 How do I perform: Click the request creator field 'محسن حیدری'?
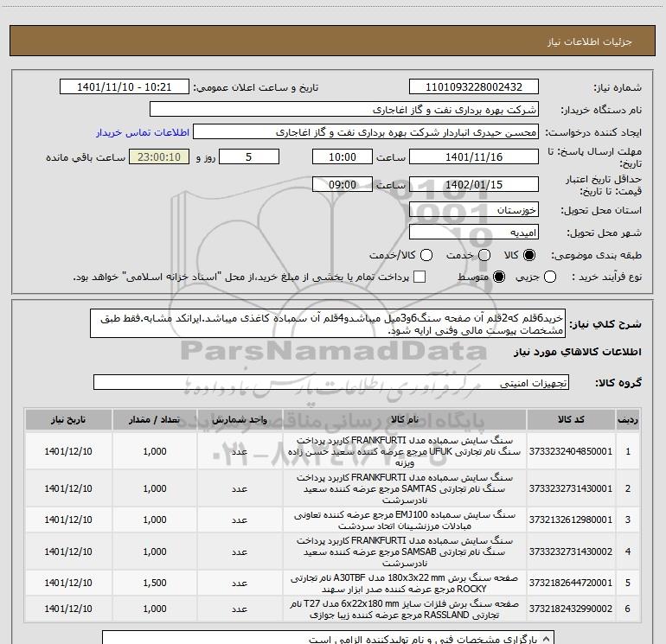pyautogui.click(x=366, y=132)
